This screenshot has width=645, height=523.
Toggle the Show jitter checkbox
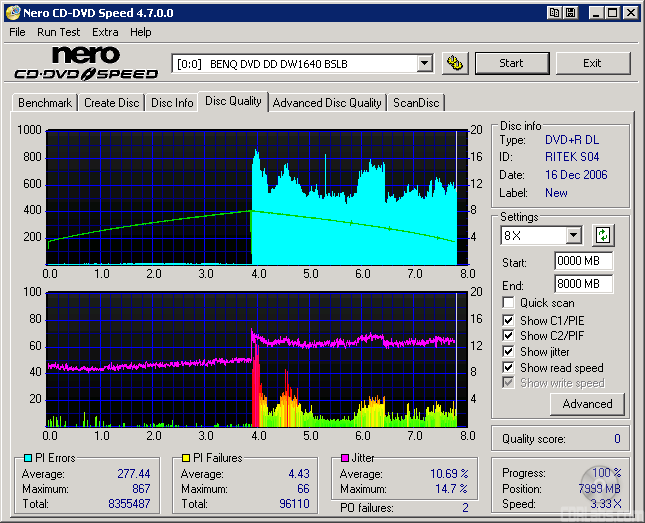(x=509, y=352)
